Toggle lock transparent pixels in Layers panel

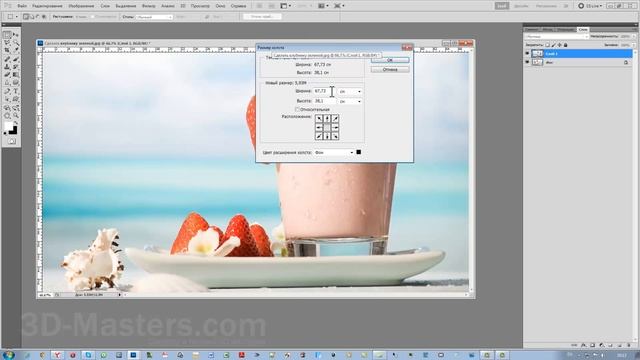[547, 45]
